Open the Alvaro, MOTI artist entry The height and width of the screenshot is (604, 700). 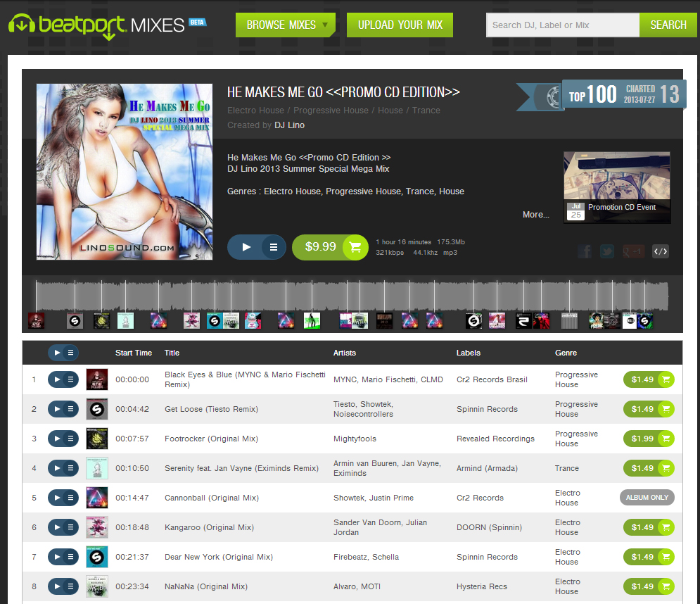coord(357,586)
